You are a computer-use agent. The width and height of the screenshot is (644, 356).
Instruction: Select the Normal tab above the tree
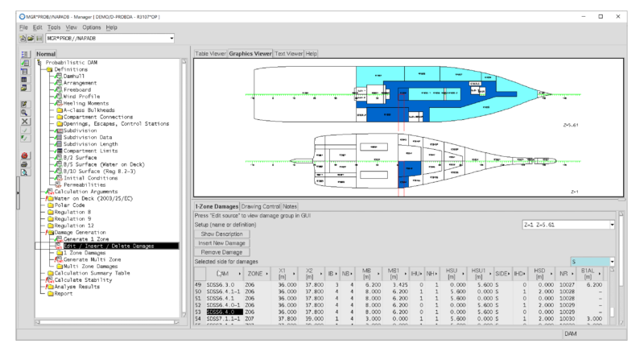click(x=46, y=54)
